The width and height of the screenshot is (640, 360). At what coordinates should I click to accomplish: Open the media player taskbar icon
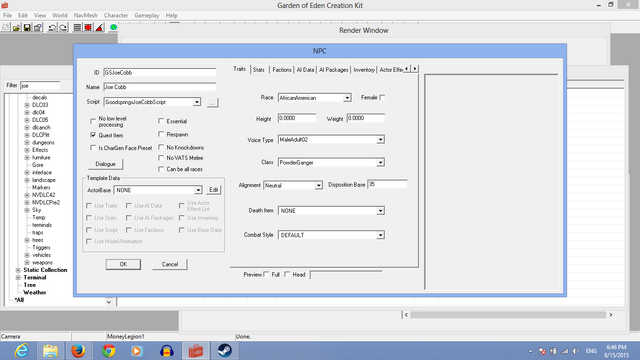[137, 351]
